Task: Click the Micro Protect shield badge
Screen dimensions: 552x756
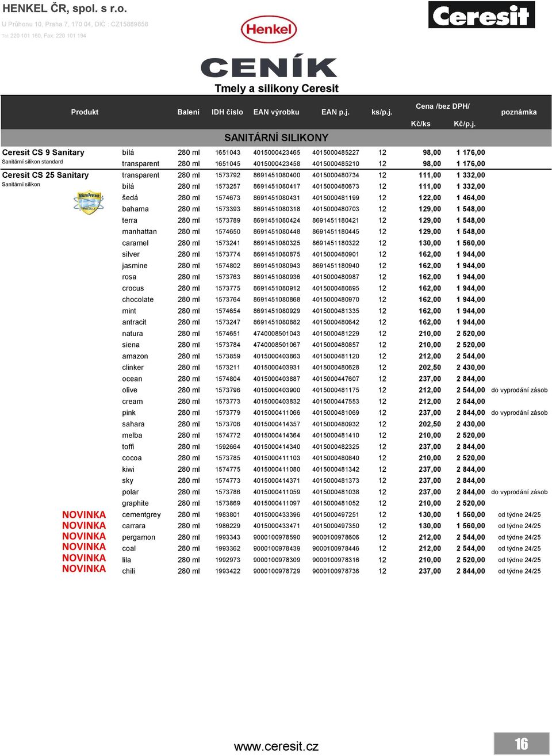Action: (89, 203)
